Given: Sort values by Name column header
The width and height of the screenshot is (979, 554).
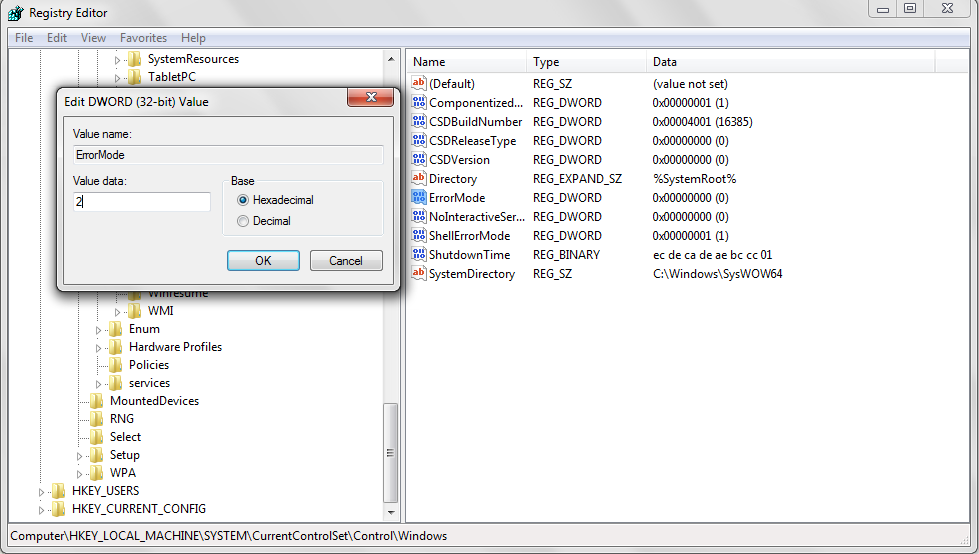Looking at the screenshot, I should pos(466,62).
